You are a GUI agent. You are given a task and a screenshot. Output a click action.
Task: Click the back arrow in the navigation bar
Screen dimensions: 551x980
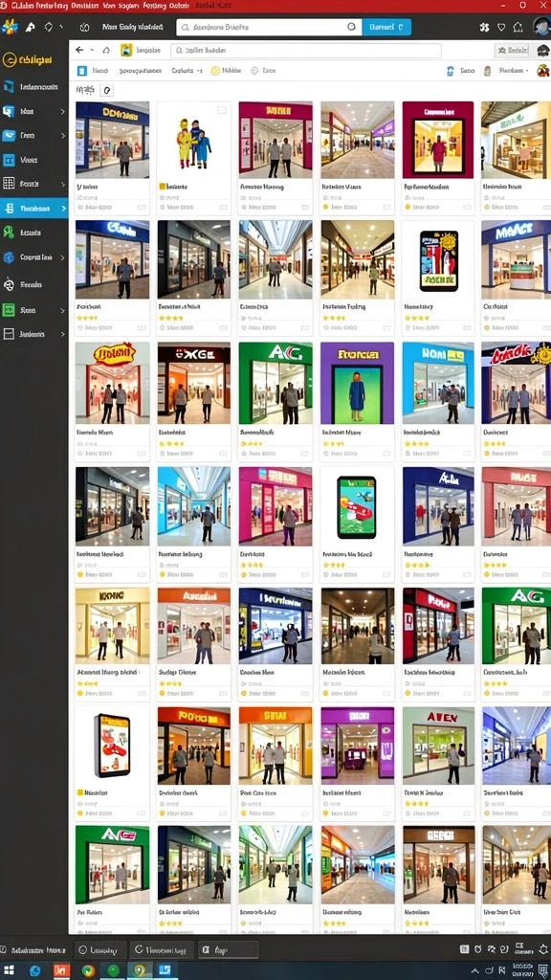pyautogui.click(x=79, y=50)
